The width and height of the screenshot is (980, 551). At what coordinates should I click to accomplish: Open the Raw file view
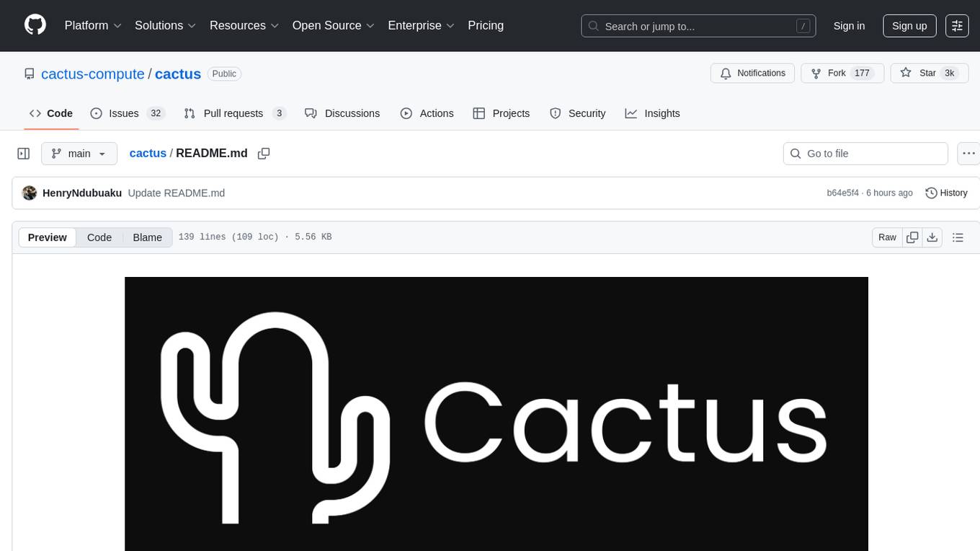click(x=887, y=237)
